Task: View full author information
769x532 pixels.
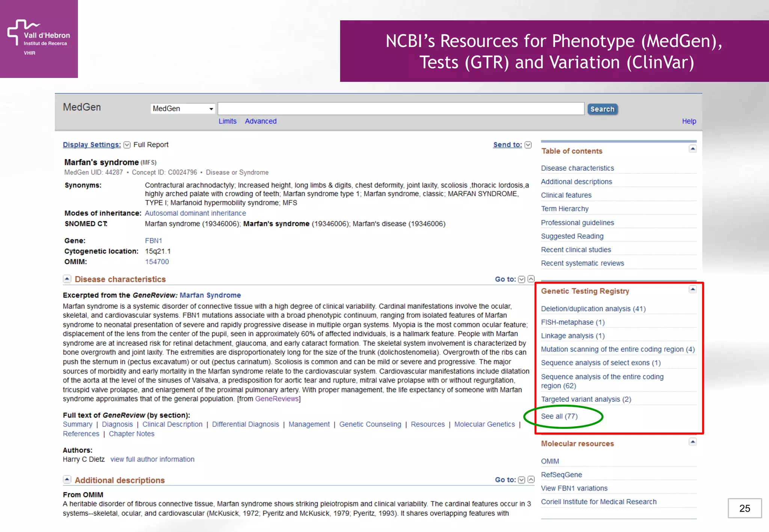Action: pos(152,459)
